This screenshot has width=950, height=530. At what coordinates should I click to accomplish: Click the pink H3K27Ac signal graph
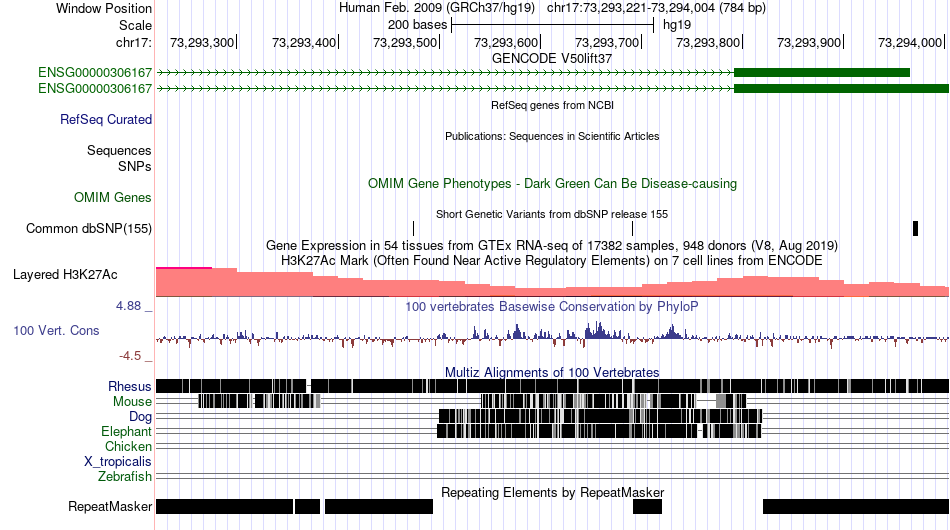click(552, 282)
